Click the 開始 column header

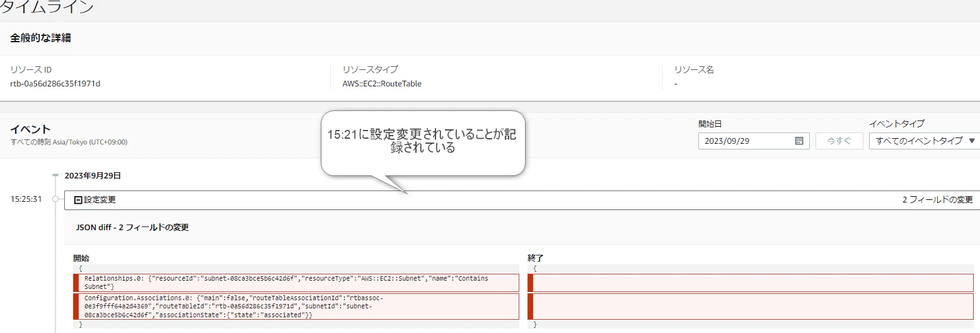(81, 258)
